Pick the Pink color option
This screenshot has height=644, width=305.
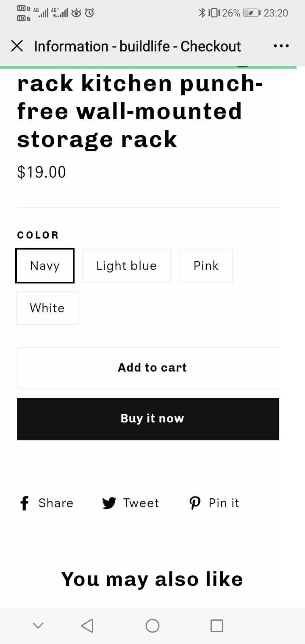pos(206,266)
